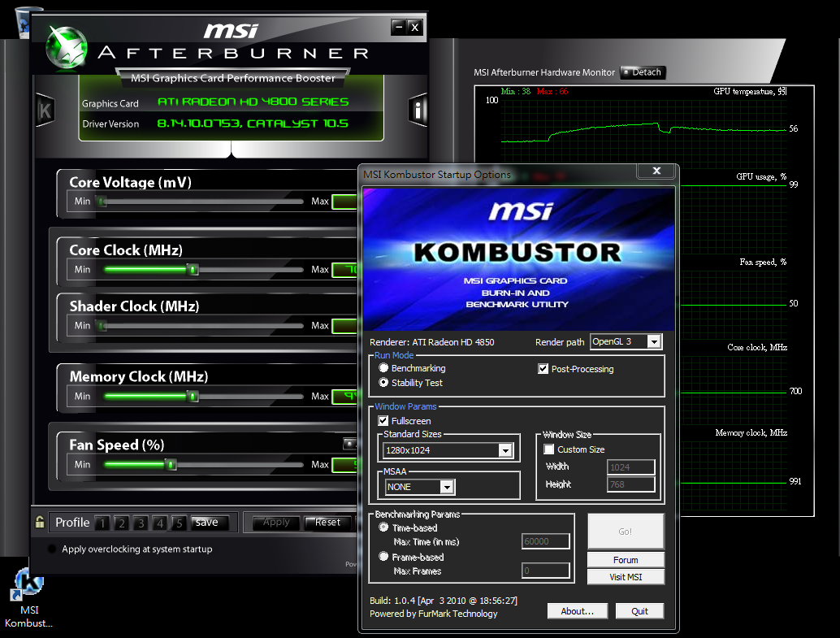Click the Max Frames input field

coord(545,571)
